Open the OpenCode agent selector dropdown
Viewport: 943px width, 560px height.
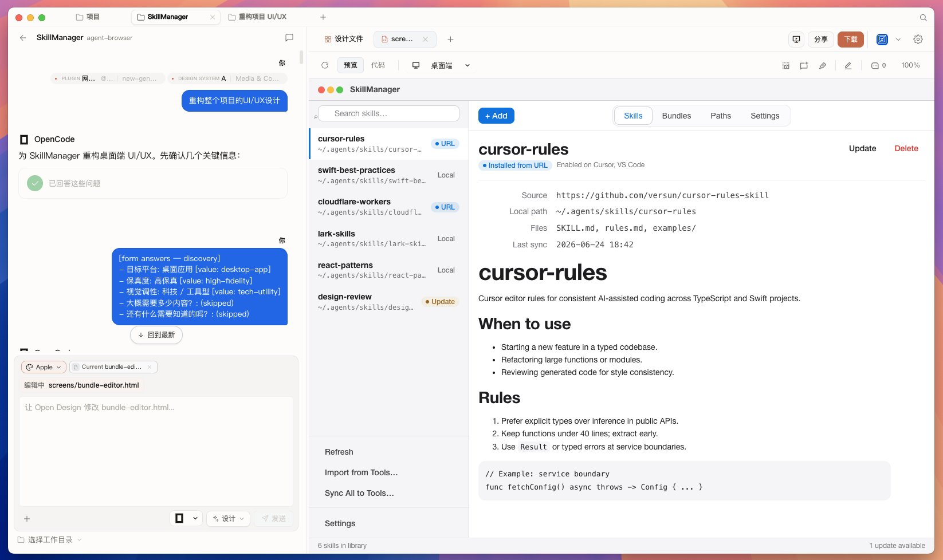(186, 519)
